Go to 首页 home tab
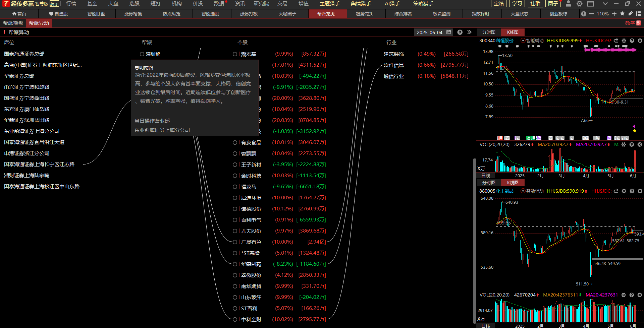 (x=19, y=14)
